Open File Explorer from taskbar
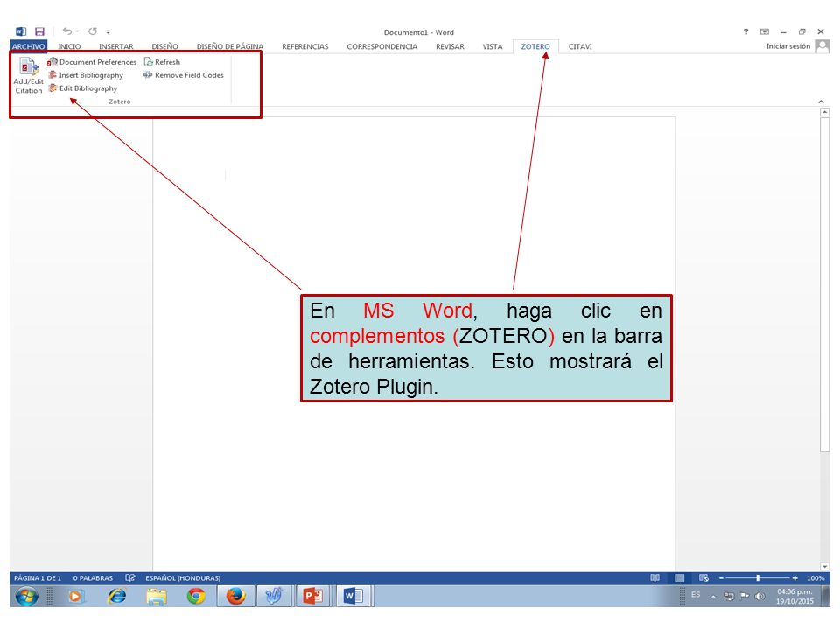This screenshot has height=630, width=840. coord(156,596)
